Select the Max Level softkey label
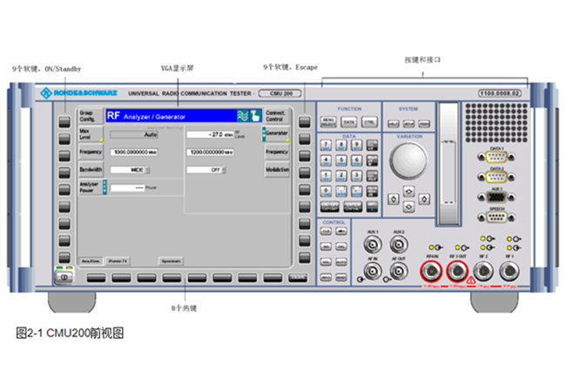 pyautogui.click(x=91, y=134)
